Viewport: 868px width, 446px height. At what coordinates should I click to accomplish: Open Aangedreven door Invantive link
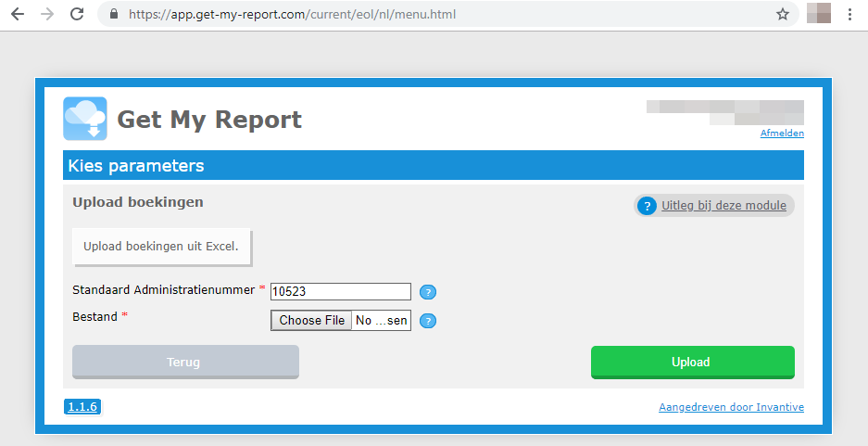(x=731, y=407)
